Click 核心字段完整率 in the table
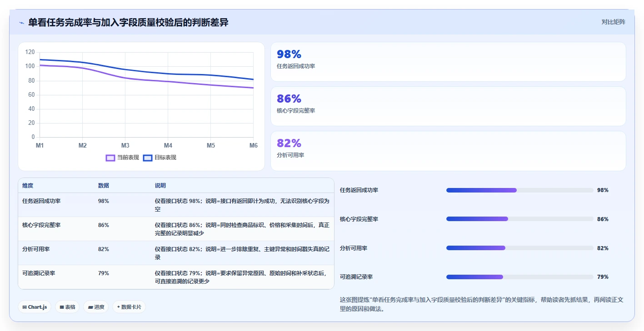 [x=41, y=225]
